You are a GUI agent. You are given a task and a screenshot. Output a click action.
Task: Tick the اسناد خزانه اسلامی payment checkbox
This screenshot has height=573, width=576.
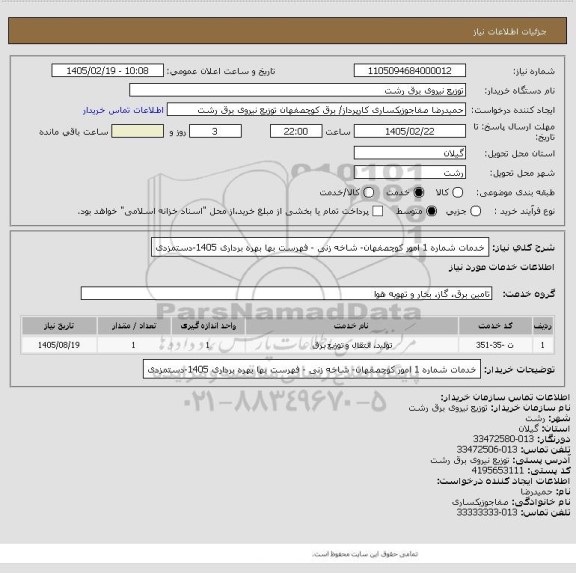click(x=377, y=211)
